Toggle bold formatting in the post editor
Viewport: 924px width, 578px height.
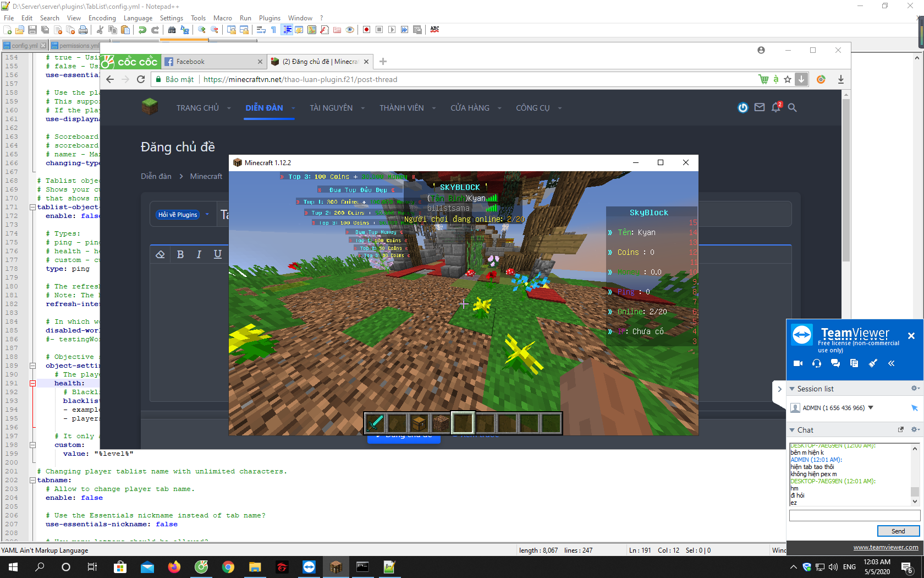(x=180, y=254)
